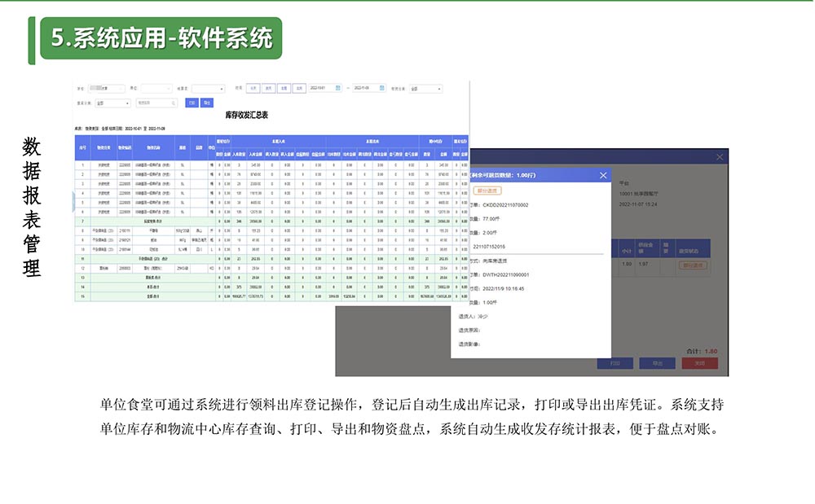Click the blue 打印 button above the report
This screenshot has width=815, height=504.
coord(191,103)
